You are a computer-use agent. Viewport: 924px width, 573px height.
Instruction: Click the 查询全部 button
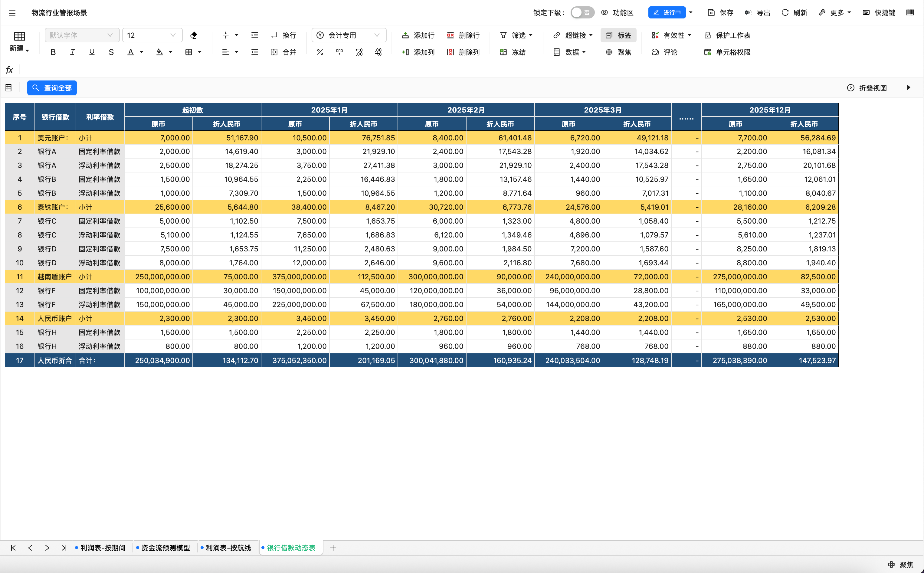[x=52, y=88]
